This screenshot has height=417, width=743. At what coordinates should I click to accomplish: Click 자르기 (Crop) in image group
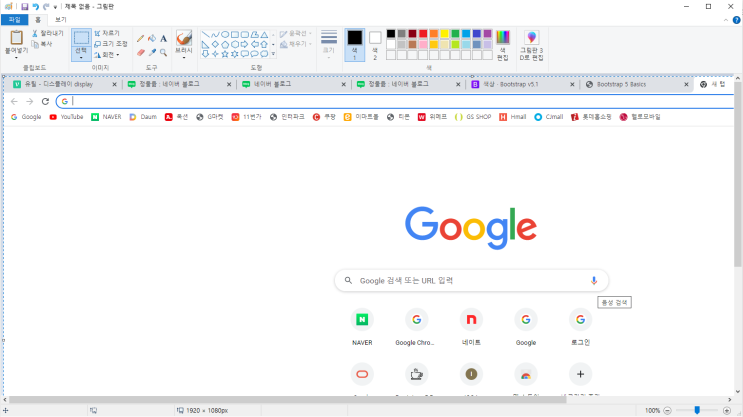(107, 33)
